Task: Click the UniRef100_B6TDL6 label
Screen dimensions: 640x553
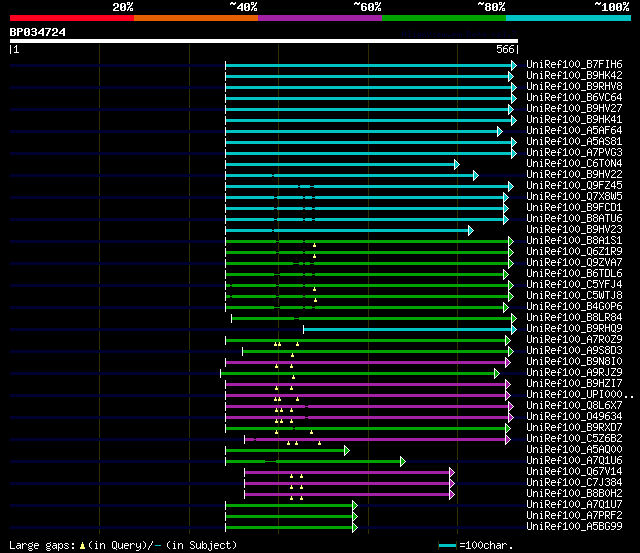Action: tap(574, 274)
